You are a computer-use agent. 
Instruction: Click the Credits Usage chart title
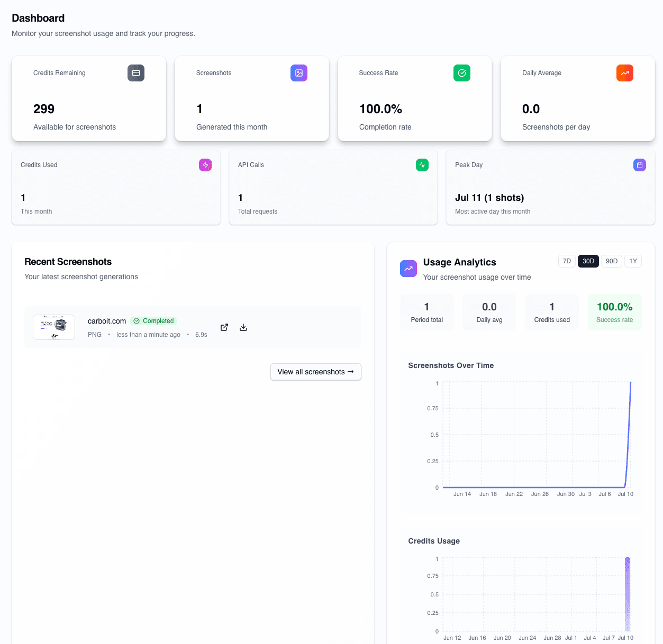(x=434, y=541)
